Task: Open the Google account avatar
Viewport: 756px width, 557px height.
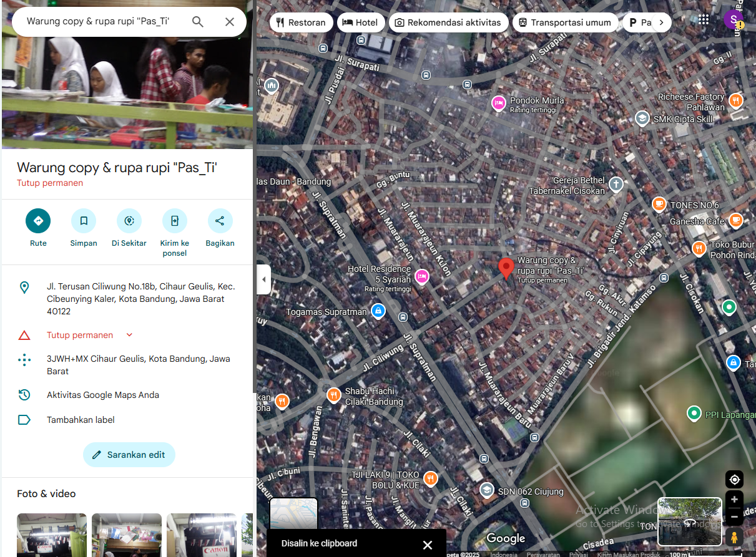Action: coord(733,20)
